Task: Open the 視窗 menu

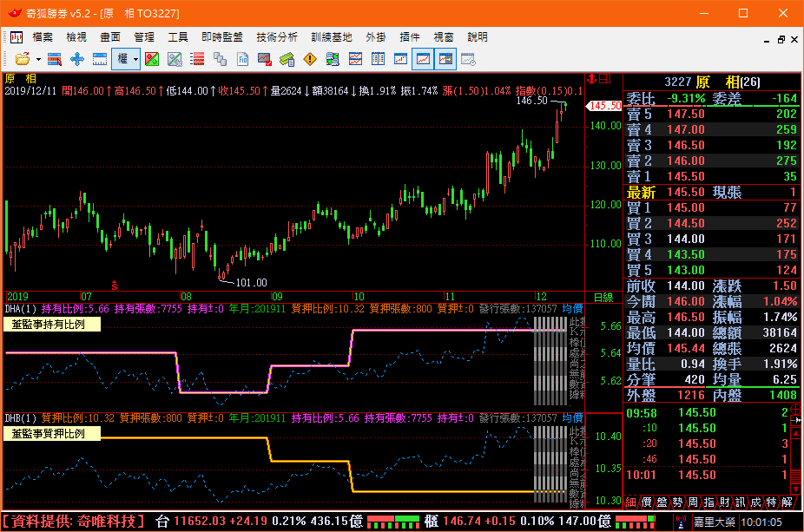Action: 444,37
